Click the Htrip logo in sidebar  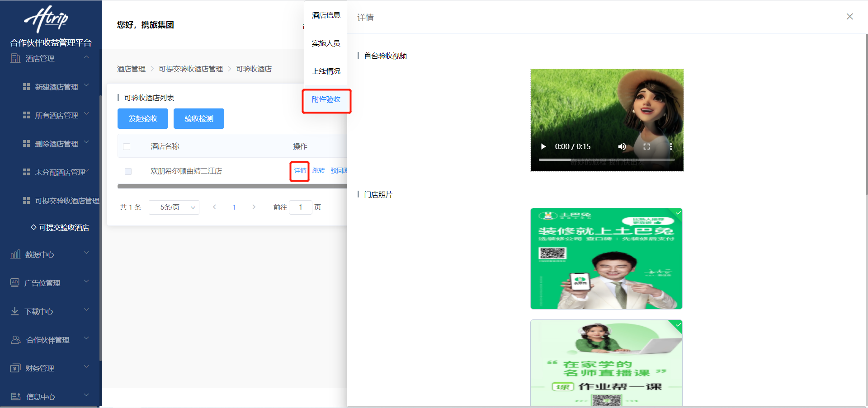[46, 19]
